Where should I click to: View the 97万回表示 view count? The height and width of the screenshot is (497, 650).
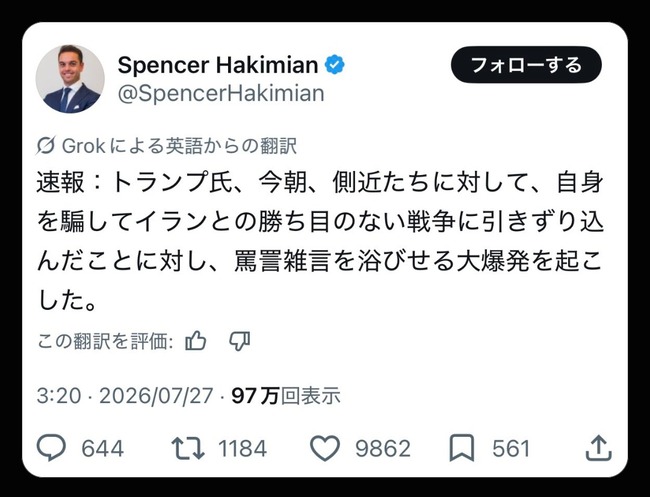click(286, 396)
